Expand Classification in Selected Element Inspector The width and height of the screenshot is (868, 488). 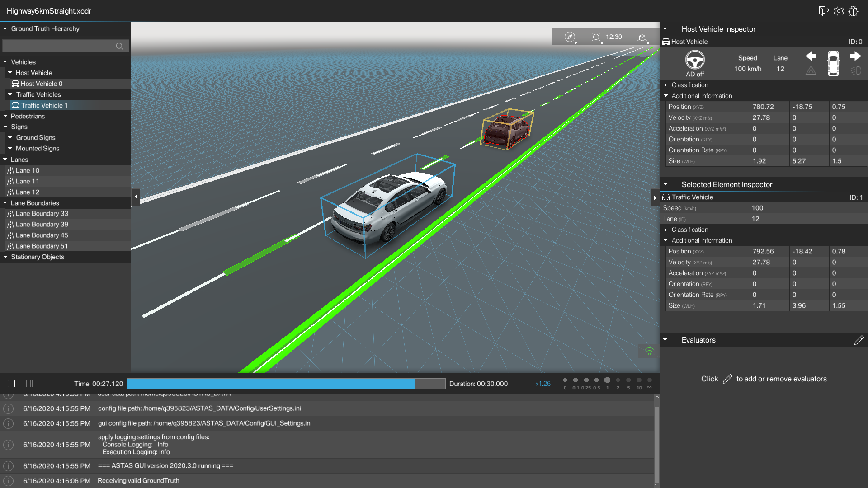point(666,230)
